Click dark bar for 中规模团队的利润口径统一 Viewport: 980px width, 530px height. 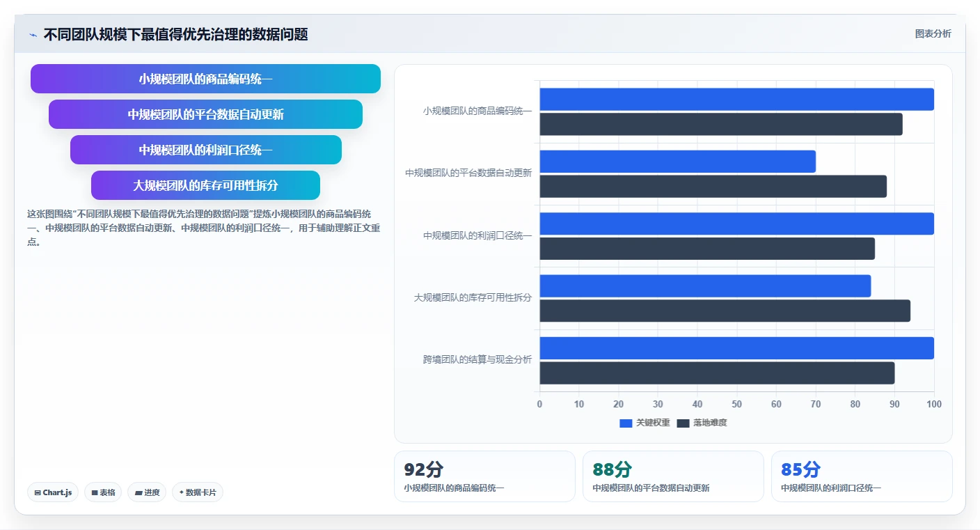tap(707, 249)
